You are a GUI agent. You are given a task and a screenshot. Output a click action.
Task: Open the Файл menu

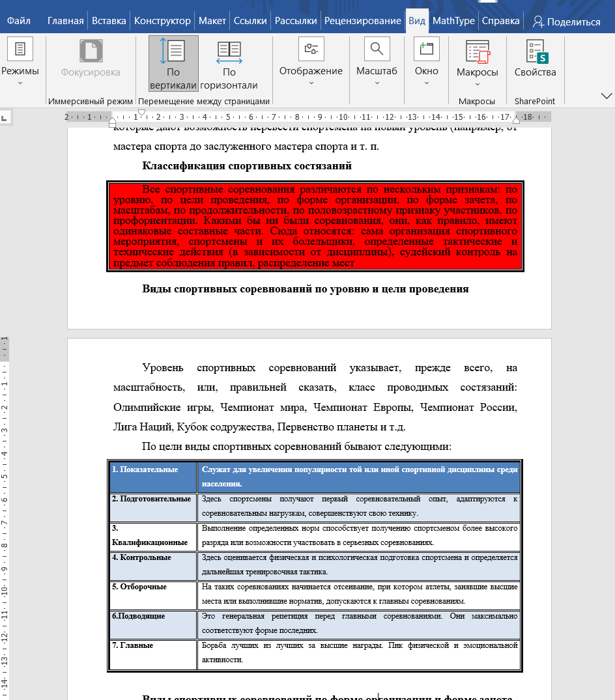click(x=18, y=20)
